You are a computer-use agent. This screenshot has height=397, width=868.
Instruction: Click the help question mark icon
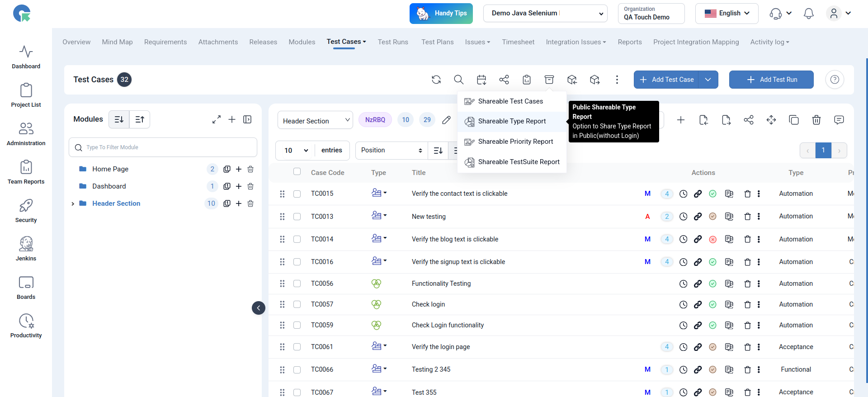(x=835, y=80)
